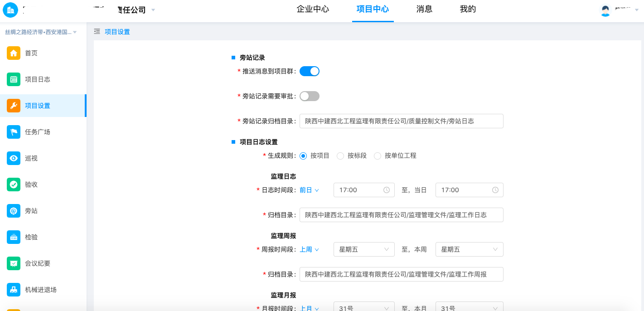This screenshot has height=311, width=644.
Task: Open the log start time 17:00 picker
Action: point(364,190)
